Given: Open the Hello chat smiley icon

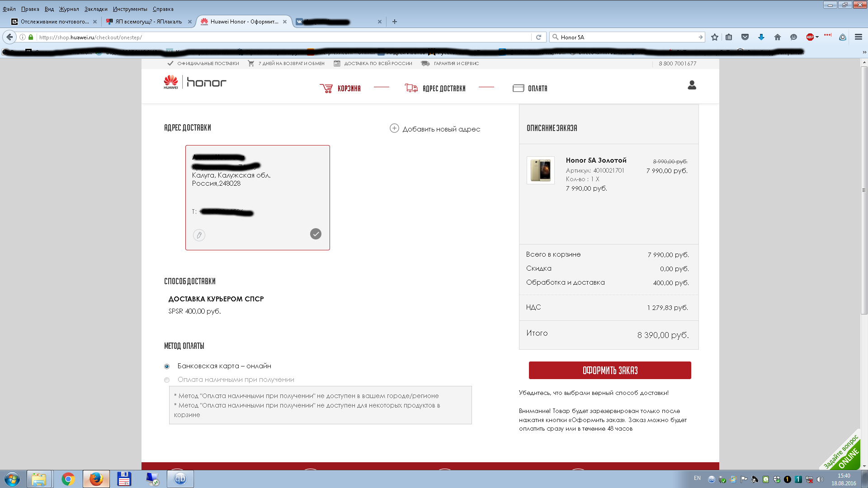Looking at the screenshot, I should click(793, 37).
